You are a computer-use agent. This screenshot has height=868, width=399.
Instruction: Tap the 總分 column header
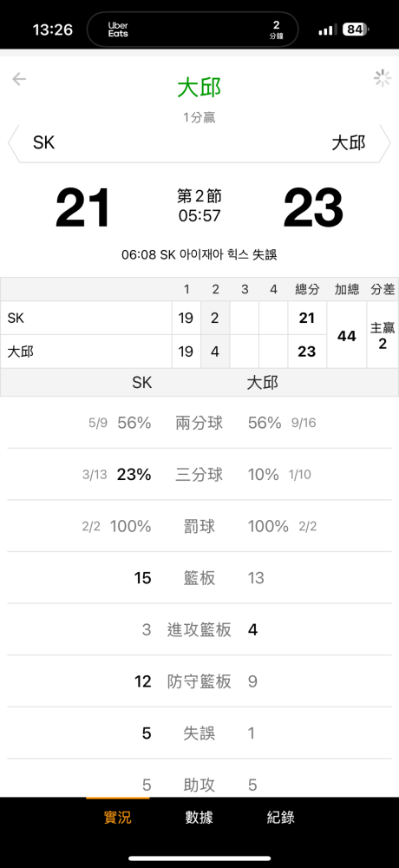click(307, 290)
